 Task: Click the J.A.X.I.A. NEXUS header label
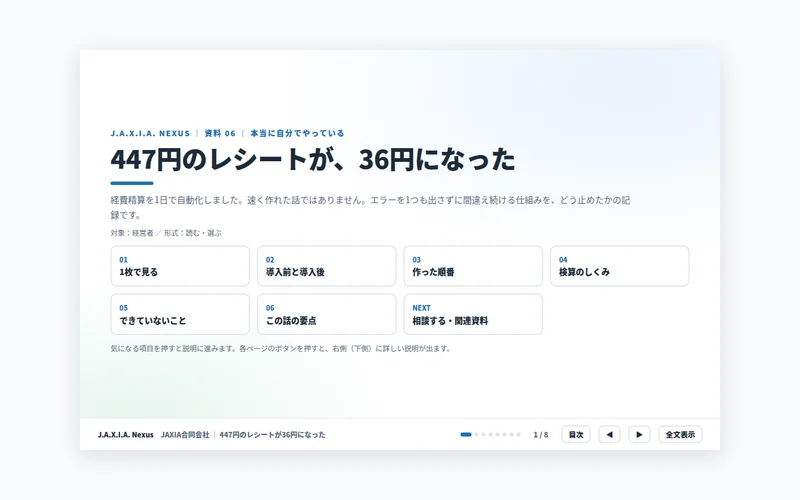[x=150, y=133]
